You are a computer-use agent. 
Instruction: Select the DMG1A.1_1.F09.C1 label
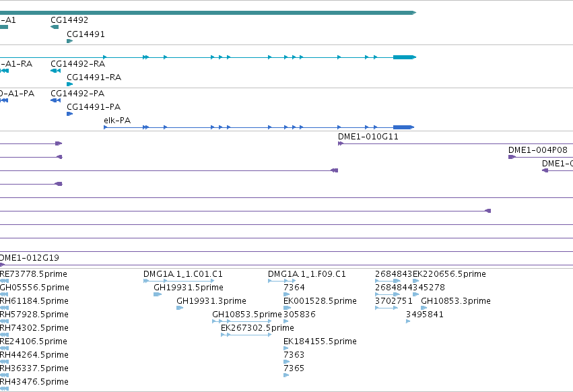307,274
